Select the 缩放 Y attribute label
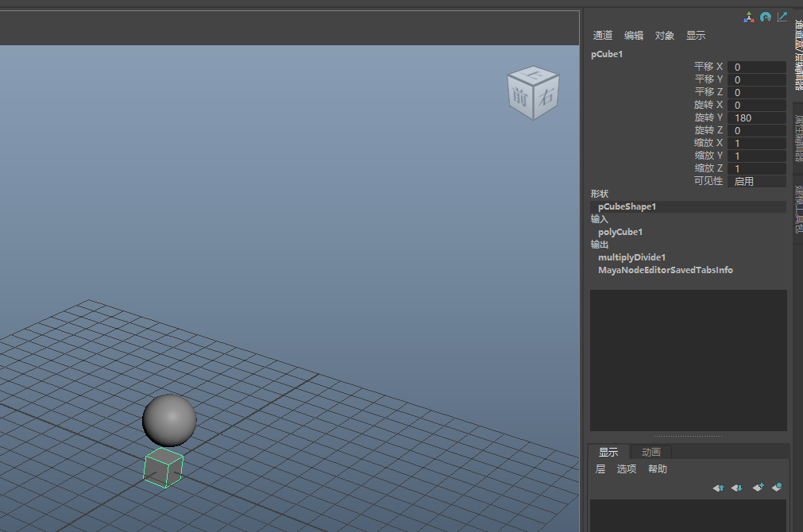 click(x=708, y=156)
